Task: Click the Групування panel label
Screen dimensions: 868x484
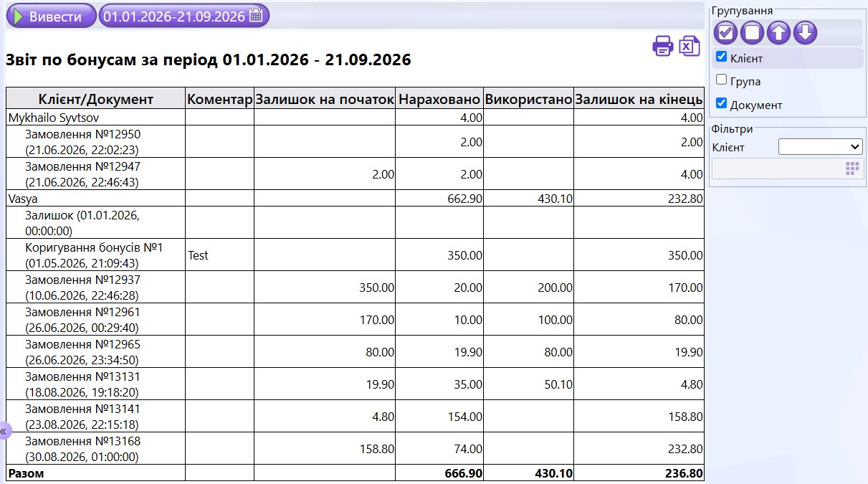Action: [742, 10]
